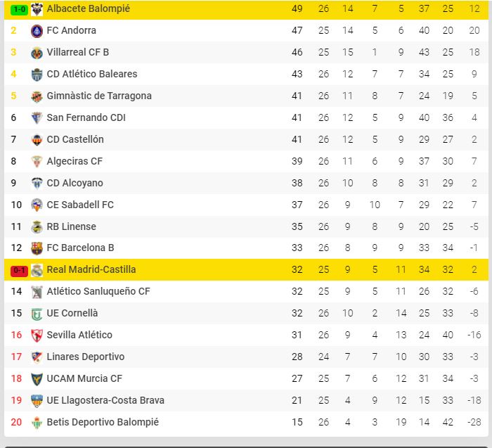This screenshot has width=492, height=448.
Task: Click the RB Linense club crest
Action: 37,226
